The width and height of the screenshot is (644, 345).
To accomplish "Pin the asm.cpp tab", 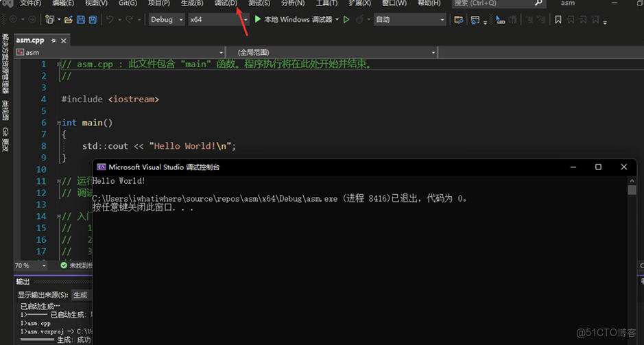I will (53, 40).
